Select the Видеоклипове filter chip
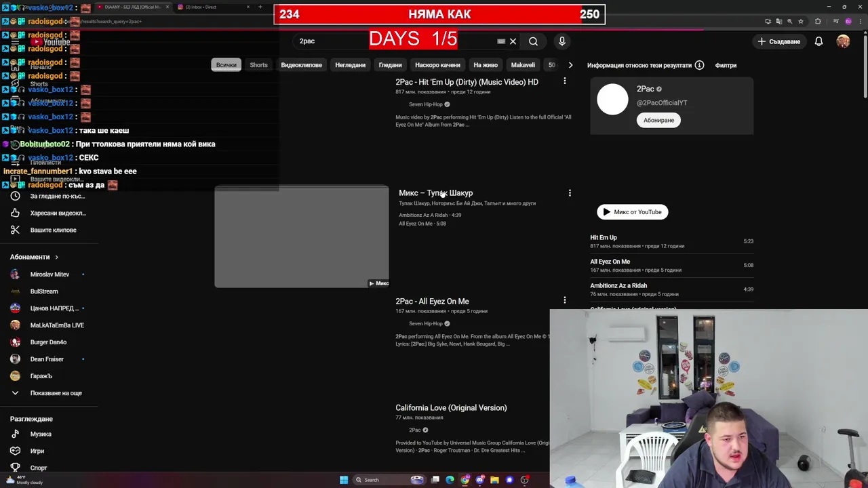 (x=301, y=65)
